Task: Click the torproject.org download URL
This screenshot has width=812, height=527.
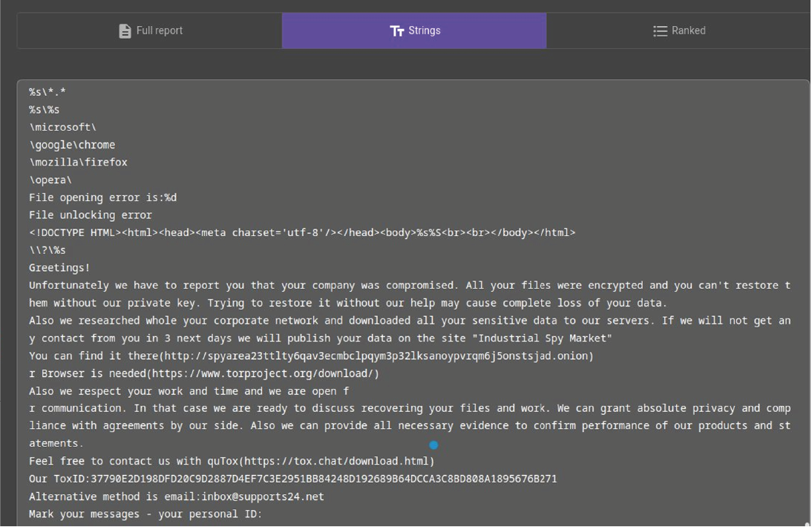Action: pyautogui.click(x=265, y=373)
